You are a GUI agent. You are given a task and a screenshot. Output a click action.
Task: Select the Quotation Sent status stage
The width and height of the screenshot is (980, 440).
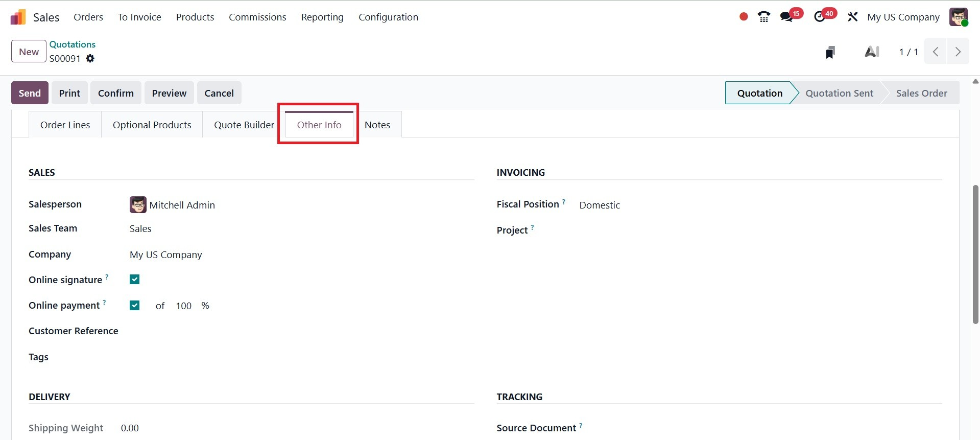tap(839, 93)
